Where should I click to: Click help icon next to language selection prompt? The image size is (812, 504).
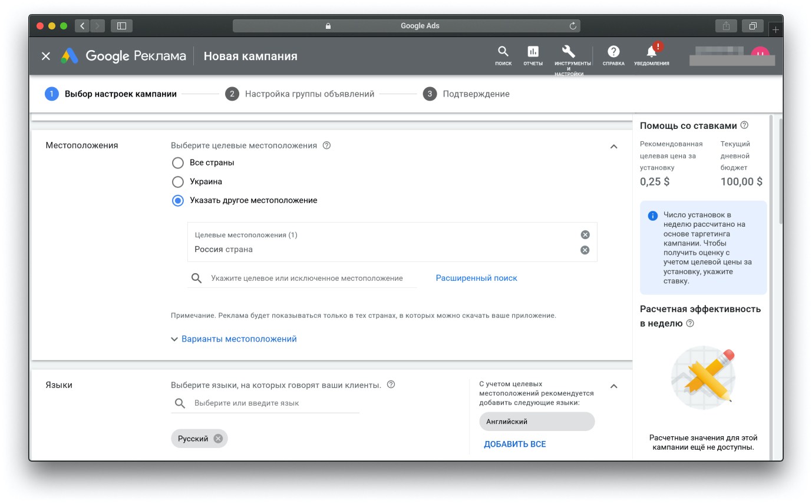[x=391, y=384]
